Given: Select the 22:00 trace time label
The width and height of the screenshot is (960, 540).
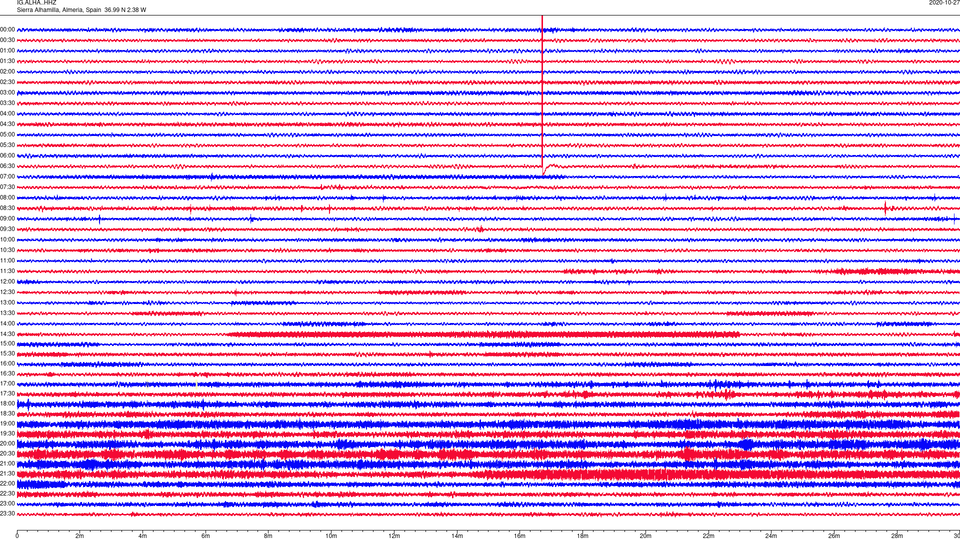Looking at the screenshot, I should coord(7,484).
